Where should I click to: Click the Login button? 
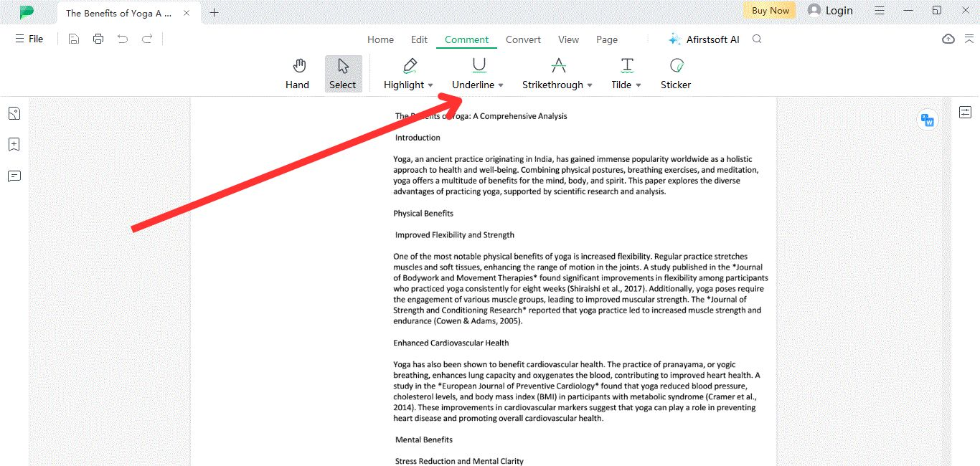click(830, 10)
